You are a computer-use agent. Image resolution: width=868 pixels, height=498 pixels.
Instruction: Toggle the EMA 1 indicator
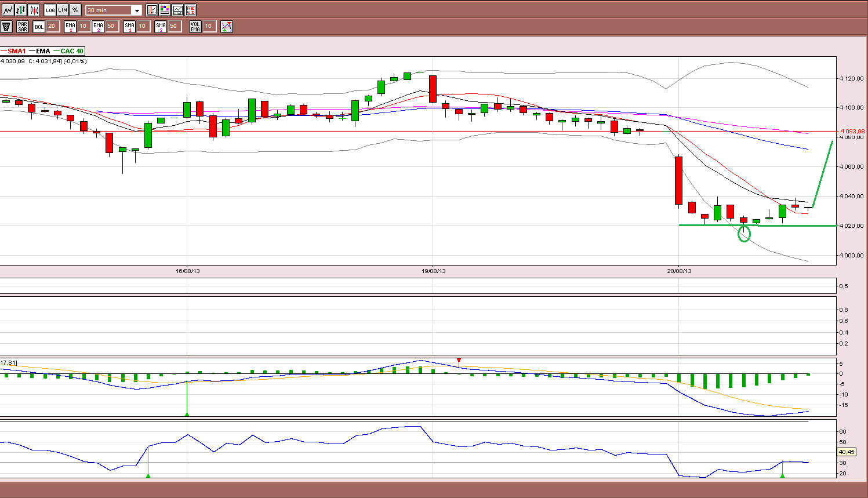(x=70, y=27)
